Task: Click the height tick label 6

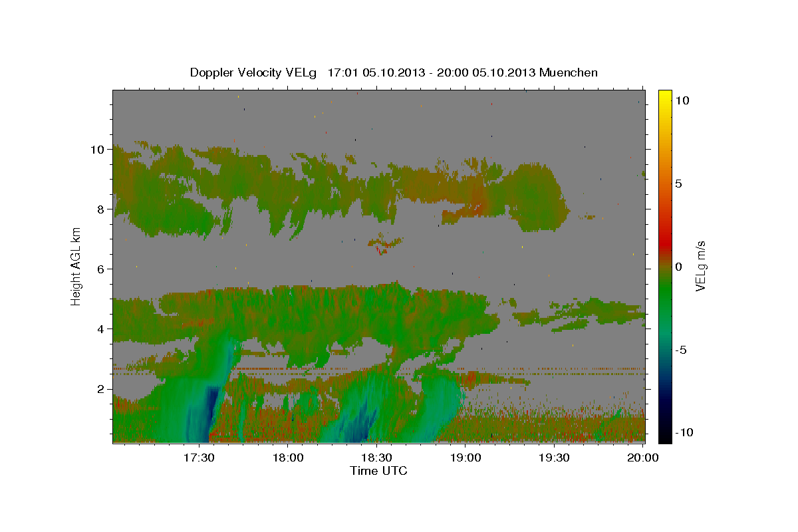Action: coord(101,269)
